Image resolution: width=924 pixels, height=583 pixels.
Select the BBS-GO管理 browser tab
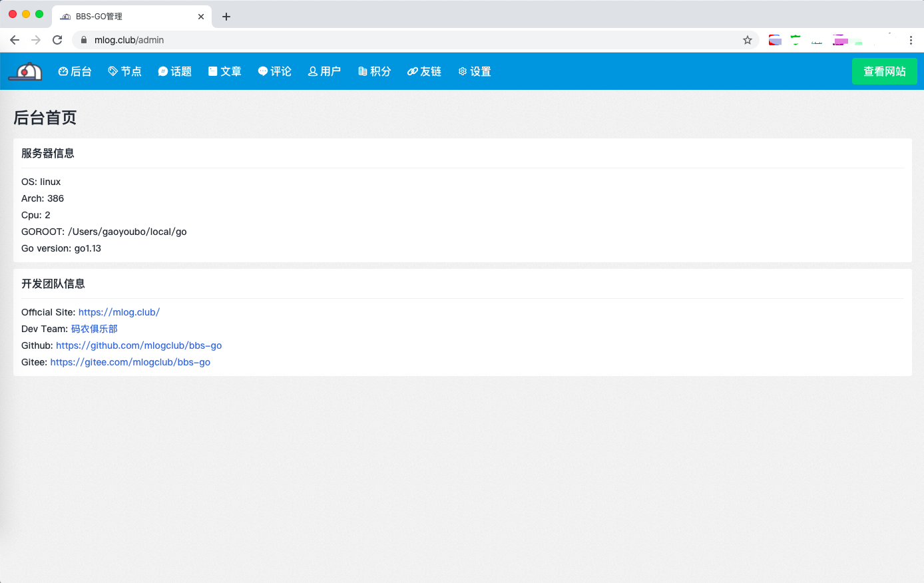(x=132, y=17)
